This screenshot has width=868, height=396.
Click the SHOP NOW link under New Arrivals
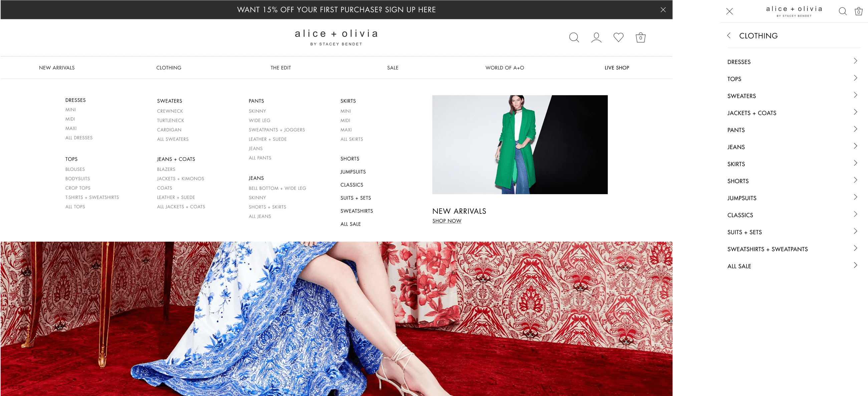click(x=447, y=221)
